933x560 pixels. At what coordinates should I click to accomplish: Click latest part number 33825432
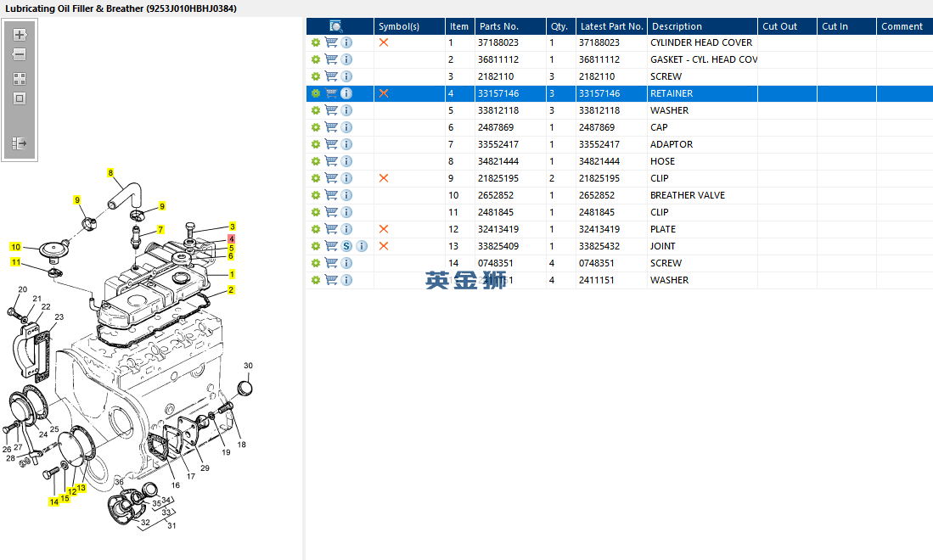[x=599, y=246]
